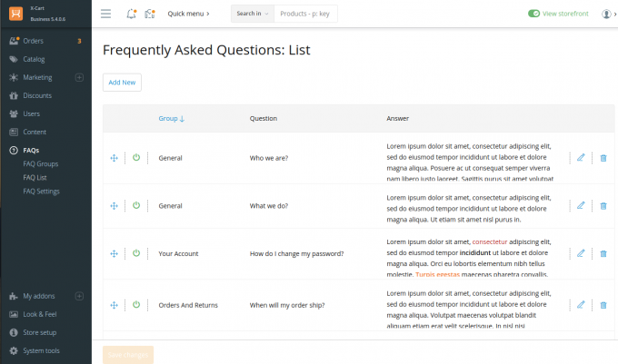Edit the 'Who we are?' question
This screenshot has width=618, height=364.
point(581,158)
